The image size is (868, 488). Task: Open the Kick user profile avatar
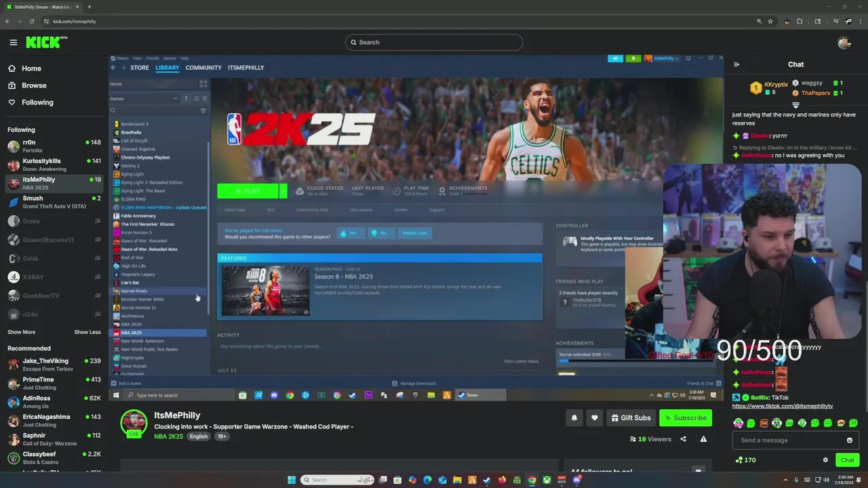[x=844, y=43]
